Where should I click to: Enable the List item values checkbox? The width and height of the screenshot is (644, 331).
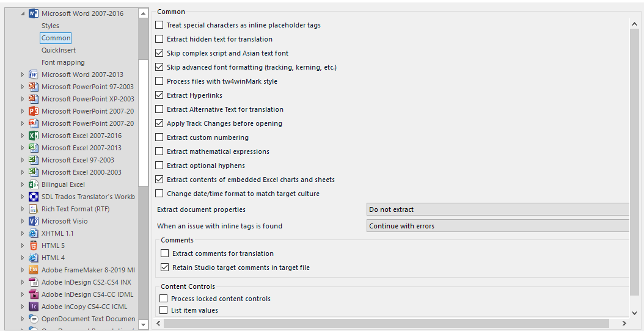pos(164,310)
